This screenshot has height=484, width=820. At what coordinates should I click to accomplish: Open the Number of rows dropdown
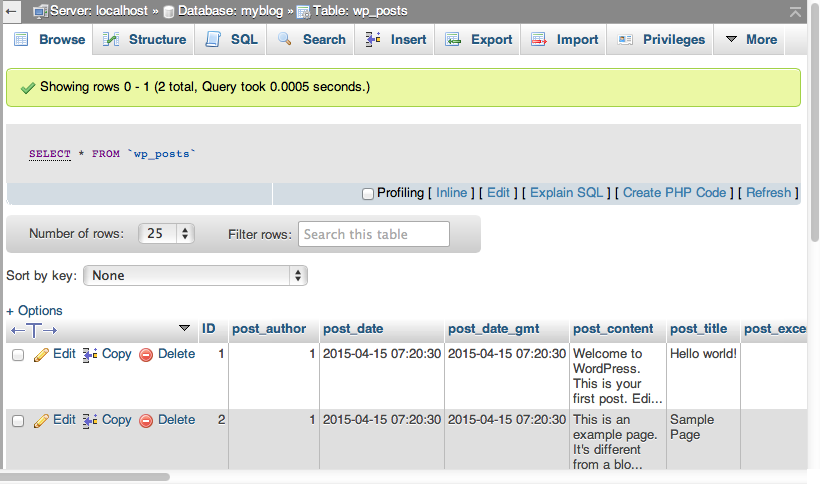click(166, 234)
